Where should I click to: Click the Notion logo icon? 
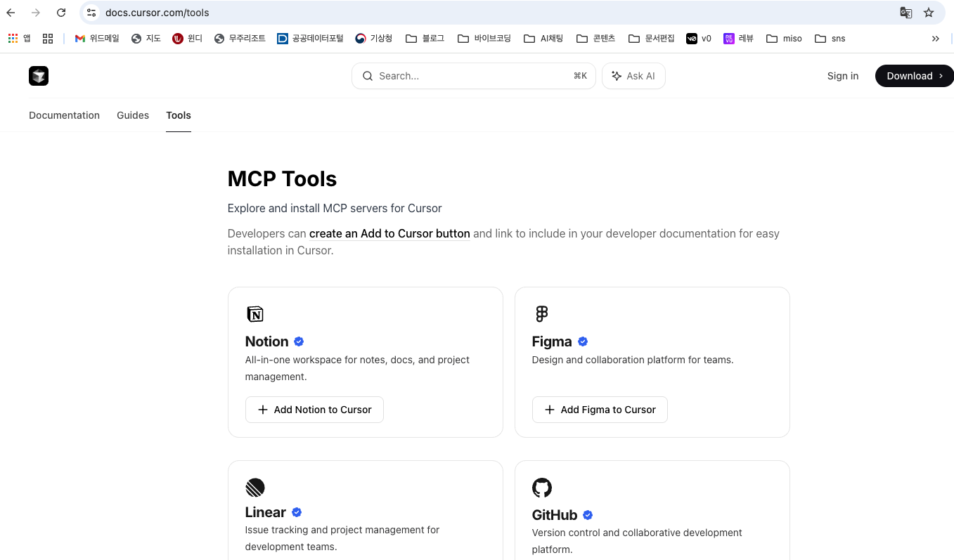(x=254, y=314)
